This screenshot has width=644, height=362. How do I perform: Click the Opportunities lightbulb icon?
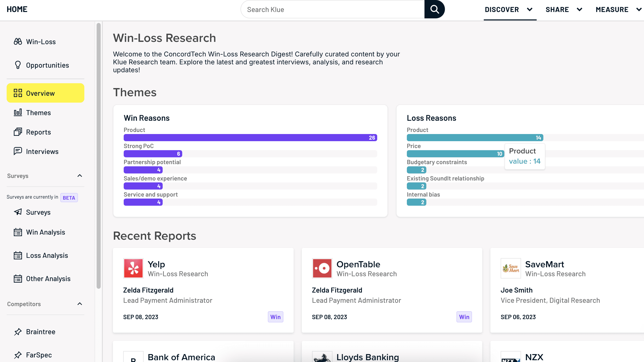tap(18, 65)
